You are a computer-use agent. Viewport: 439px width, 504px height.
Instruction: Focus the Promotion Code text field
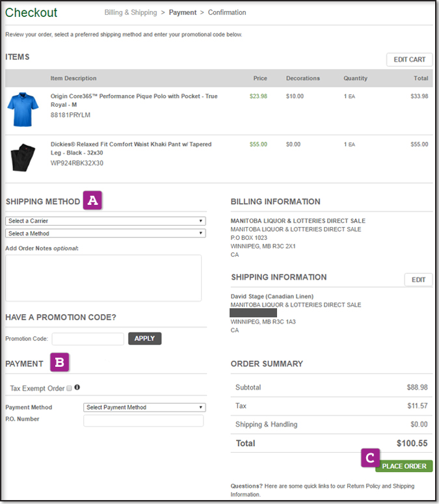coord(88,339)
